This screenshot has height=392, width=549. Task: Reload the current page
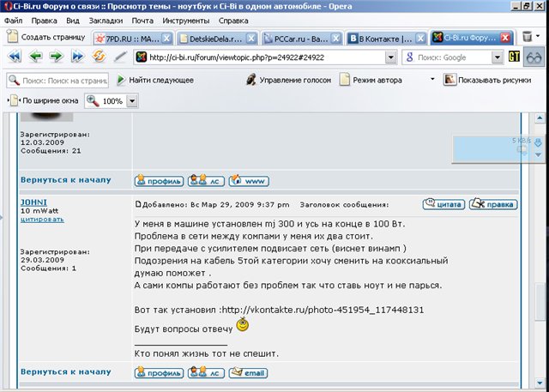pyautogui.click(x=99, y=57)
